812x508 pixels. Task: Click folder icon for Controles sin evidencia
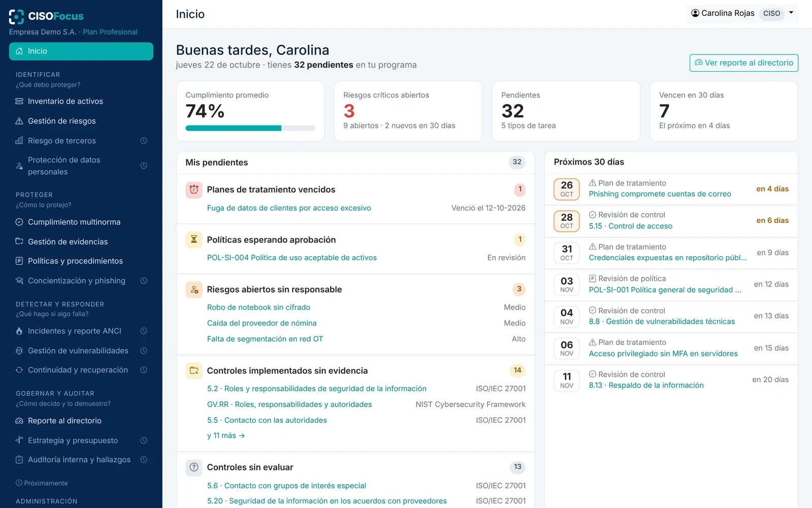tap(194, 371)
